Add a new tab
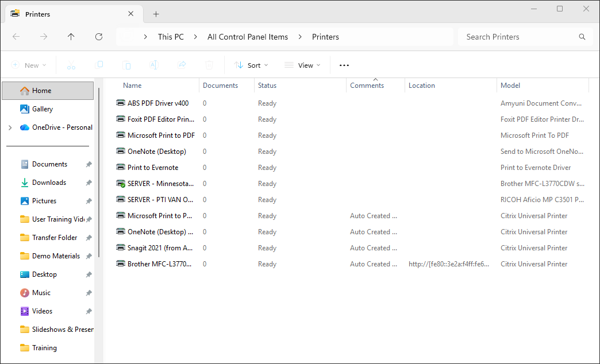This screenshot has width=600, height=364. [x=156, y=14]
